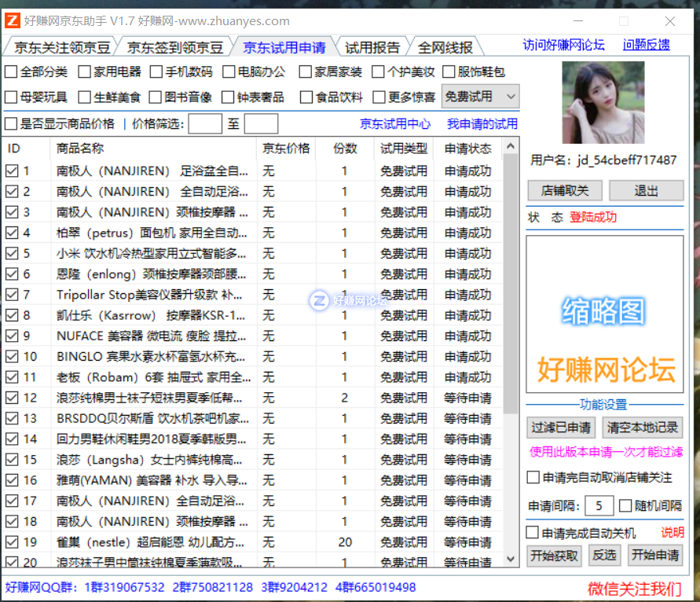Check the 生鲜美食 category

click(x=84, y=97)
